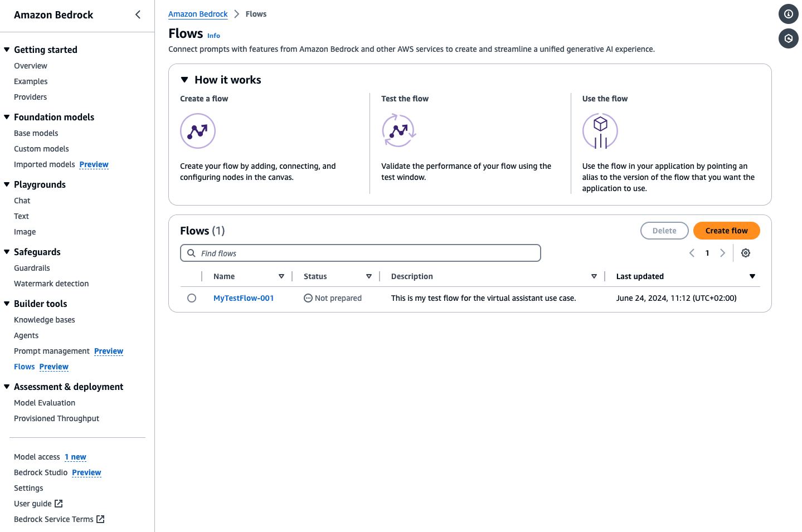
Task: Open Agents in Builder tools
Action: tap(26, 335)
